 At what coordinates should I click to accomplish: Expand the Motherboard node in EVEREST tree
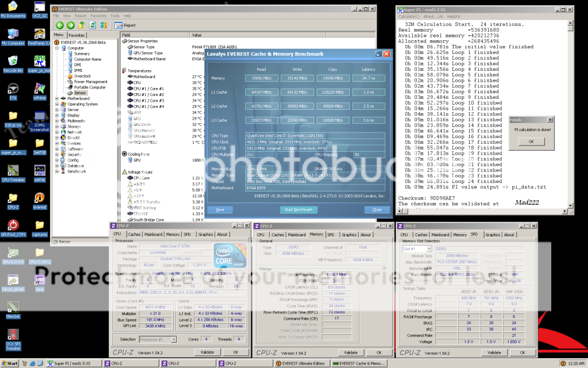pos(56,98)
